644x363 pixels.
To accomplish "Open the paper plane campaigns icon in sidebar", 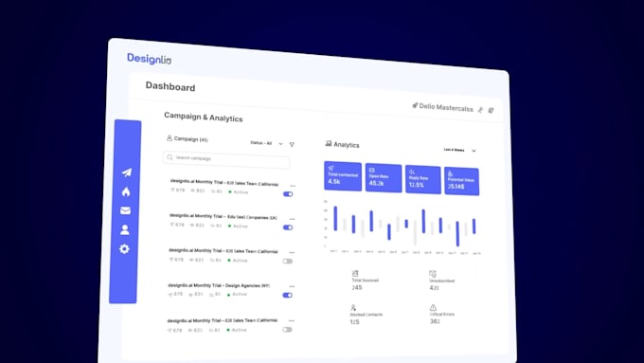I will coord(127,172).
